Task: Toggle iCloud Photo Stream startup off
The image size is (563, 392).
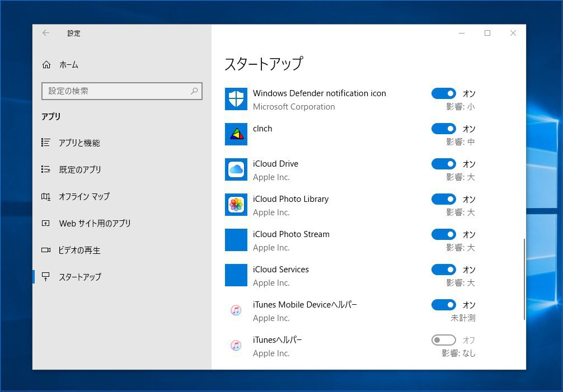Action: coord(443,234)
